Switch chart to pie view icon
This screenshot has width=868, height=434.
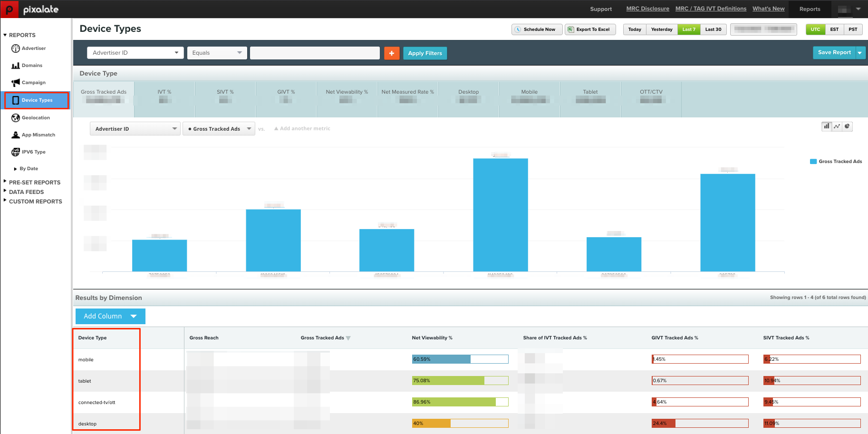tap(847, 126)
